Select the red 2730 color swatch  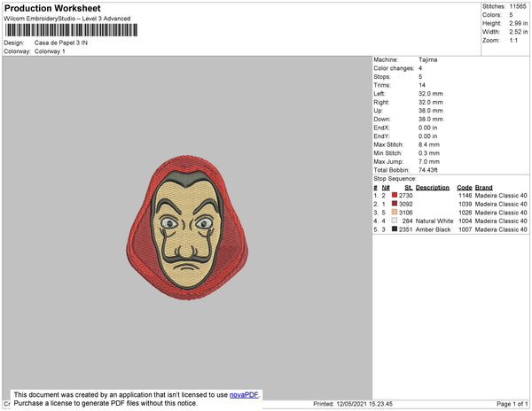395,195
